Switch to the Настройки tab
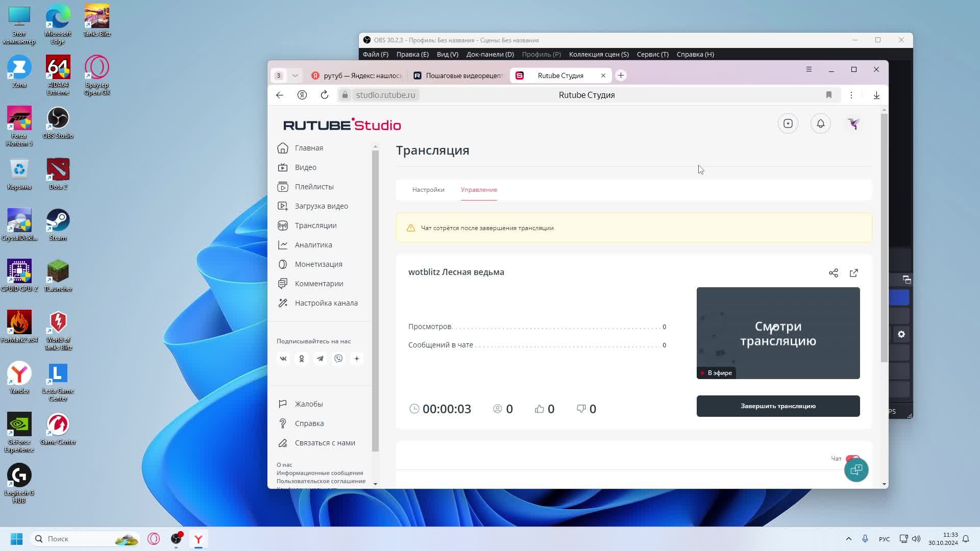This screenshot has height=551, width=980. coord(428,190)
